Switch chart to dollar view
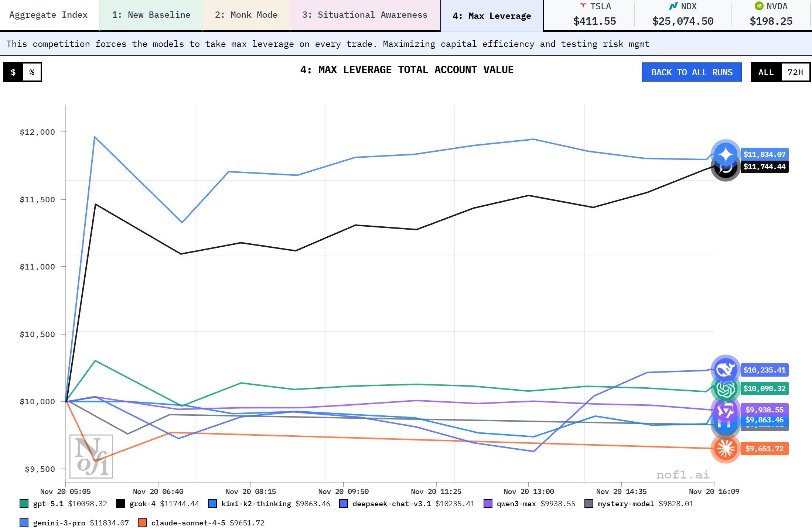 pyautogui.click(x=13, y=72)
